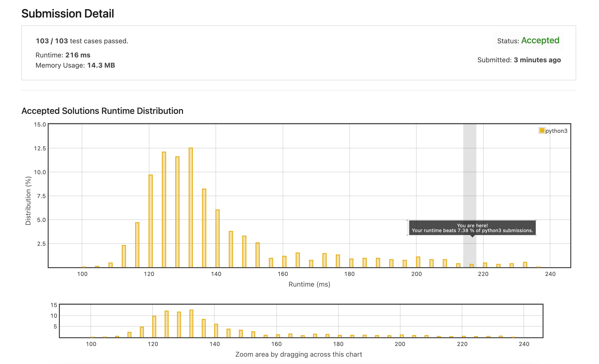Click the 112 ms bar in main chart
The height and width of the screenshot is (364, 599).
click(x=124, y=256)
